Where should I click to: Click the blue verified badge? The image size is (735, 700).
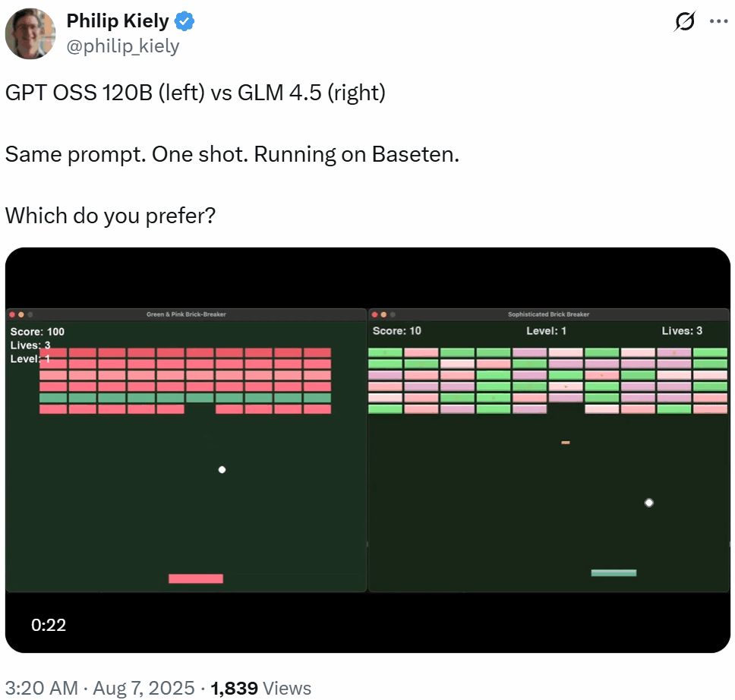(x=185, y=21)
